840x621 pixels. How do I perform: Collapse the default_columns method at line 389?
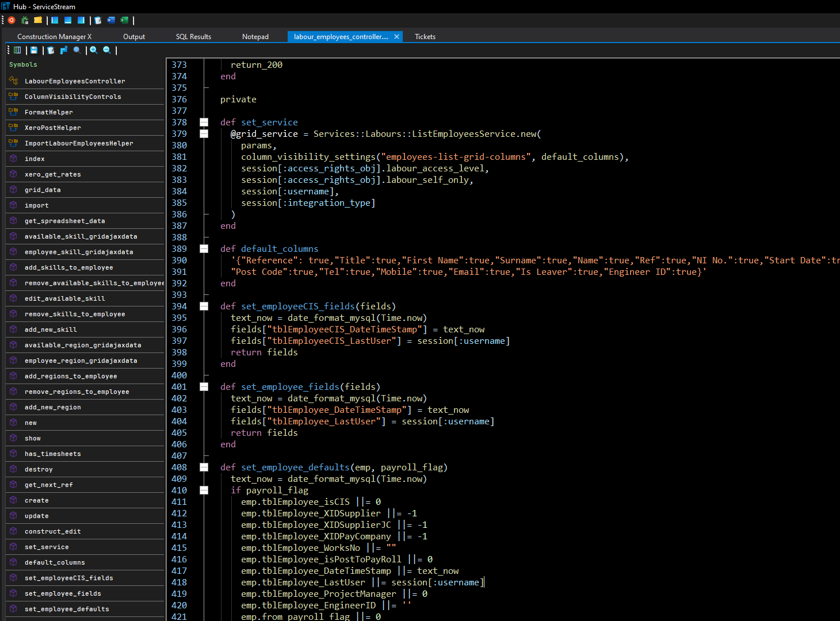coord(204,248)
